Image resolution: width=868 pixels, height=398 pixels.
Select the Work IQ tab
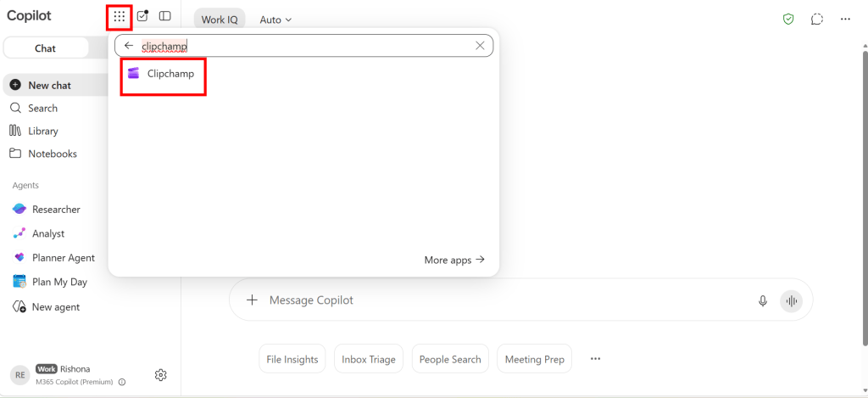point(220,20)
